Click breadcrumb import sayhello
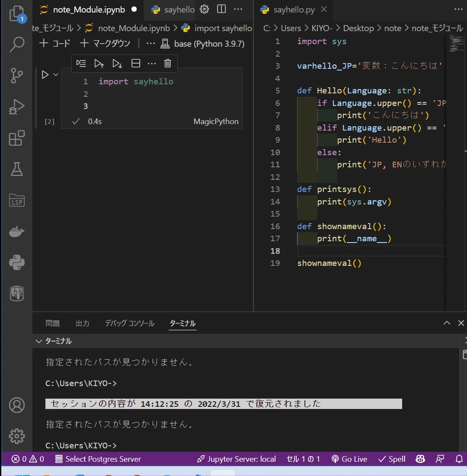 click(x=223, y=28)
